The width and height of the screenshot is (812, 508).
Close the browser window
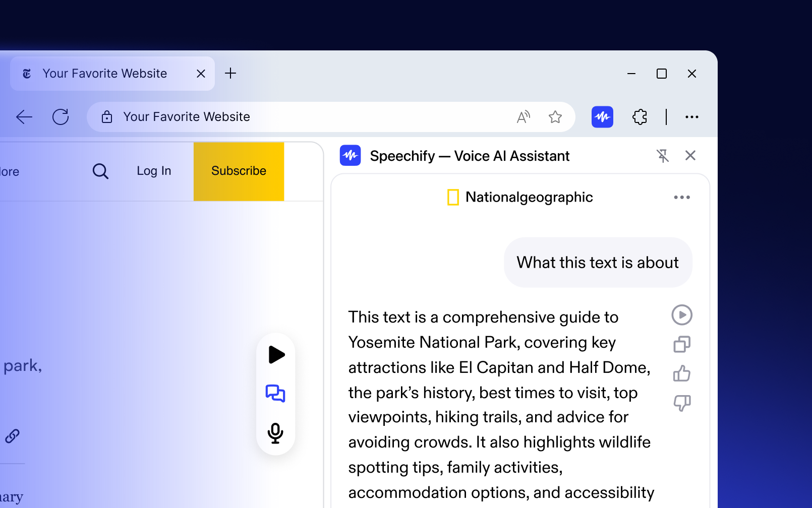tap(692, 74)
